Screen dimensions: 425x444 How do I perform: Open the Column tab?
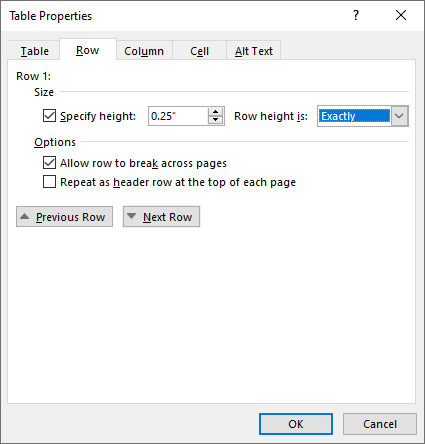(144, 51)
